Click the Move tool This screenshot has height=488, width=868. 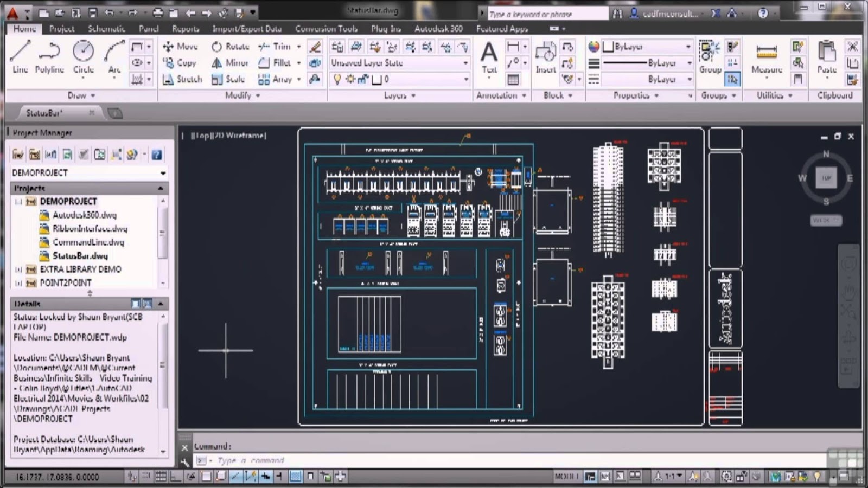tap(180, 47)
